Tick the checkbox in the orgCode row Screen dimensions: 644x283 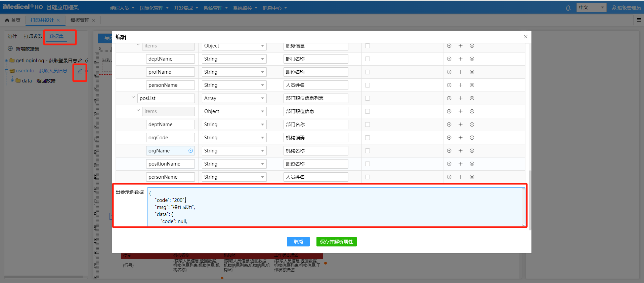pyautogui.click(x=368, y=138)
